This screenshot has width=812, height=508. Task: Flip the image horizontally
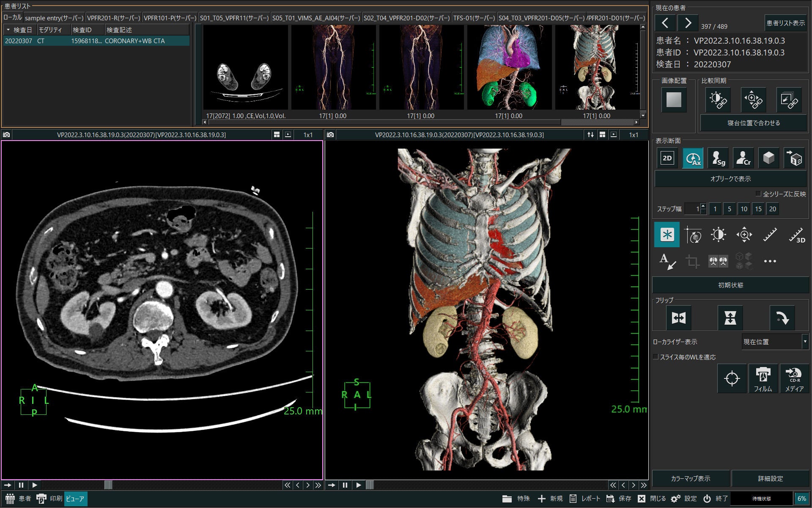click(x=679, y=318)
